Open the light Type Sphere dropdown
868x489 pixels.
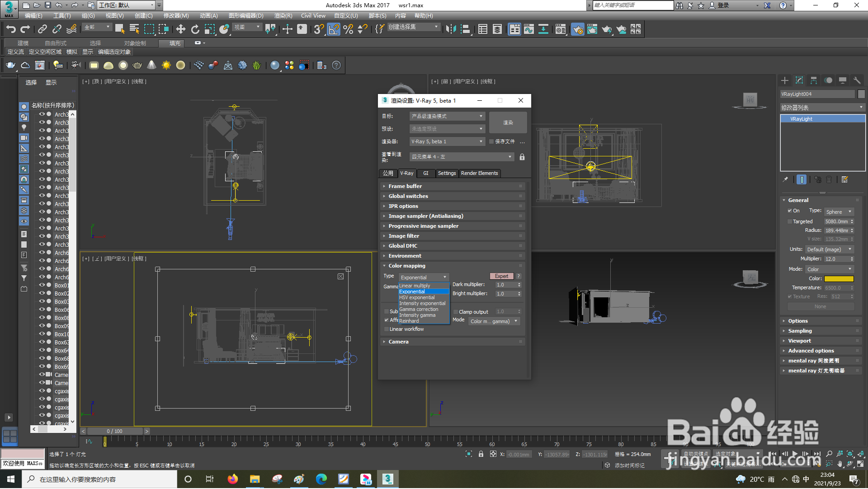click(x=839, y=212)
